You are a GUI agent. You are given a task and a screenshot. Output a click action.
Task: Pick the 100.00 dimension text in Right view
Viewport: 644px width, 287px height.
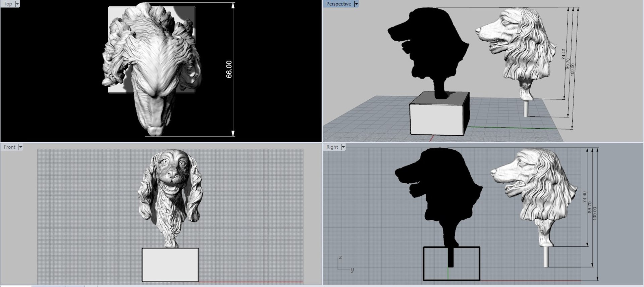pos(595,213)
